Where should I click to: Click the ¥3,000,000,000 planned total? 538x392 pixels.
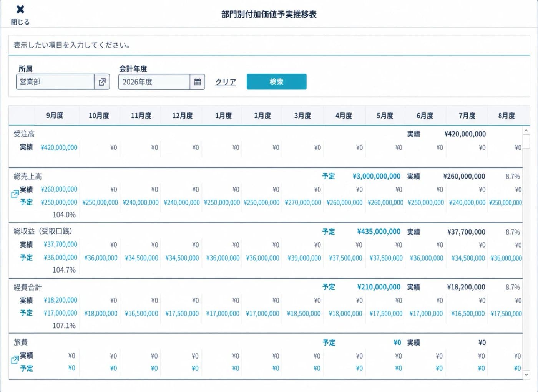[x=377, y=176]
